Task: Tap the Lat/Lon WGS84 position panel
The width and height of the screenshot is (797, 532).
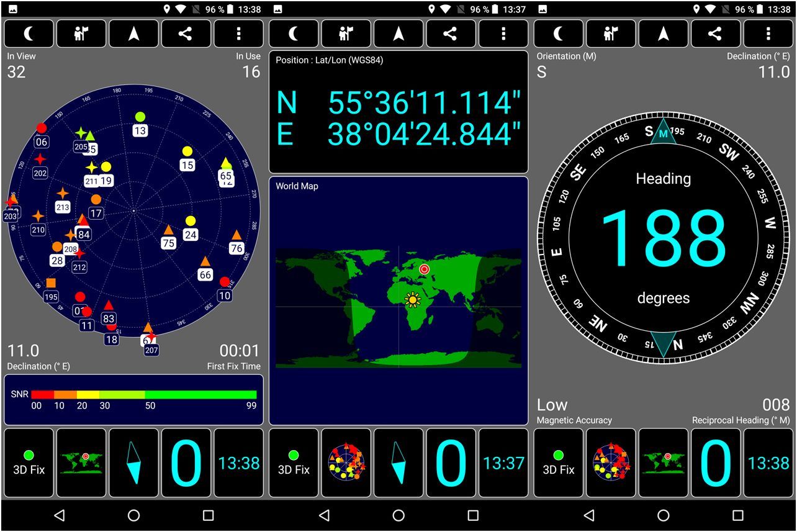Action: click(398, 112)
